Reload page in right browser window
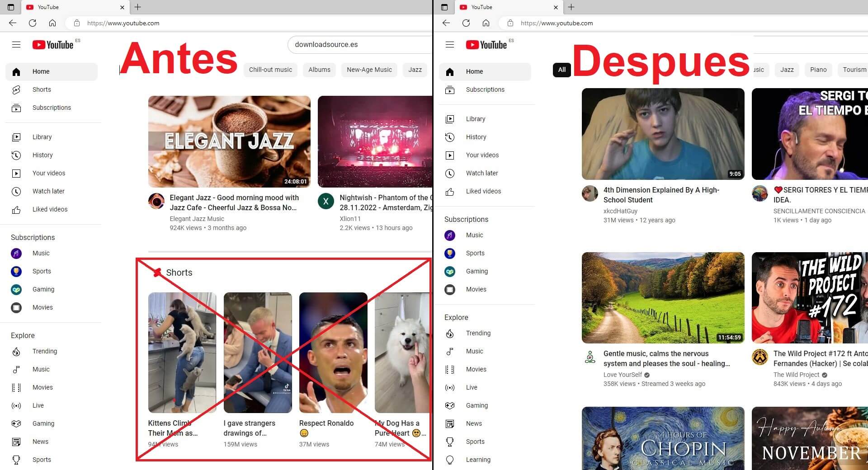The width and height of the screenshot is (868, 470). pyautogui.click(x=466, y=23)
